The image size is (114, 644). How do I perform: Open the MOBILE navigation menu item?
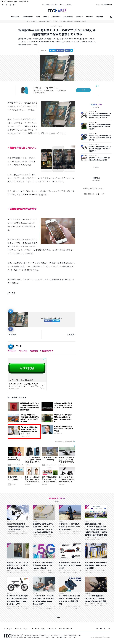[46, 17]
